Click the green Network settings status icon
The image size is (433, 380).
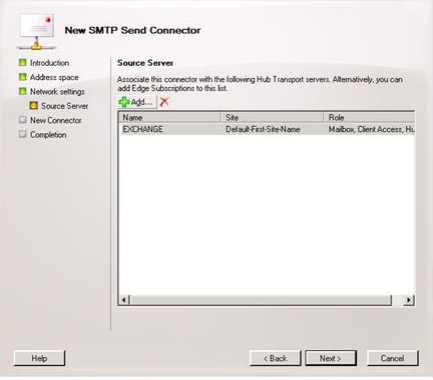pyautogui.click(x=23, y=91)
